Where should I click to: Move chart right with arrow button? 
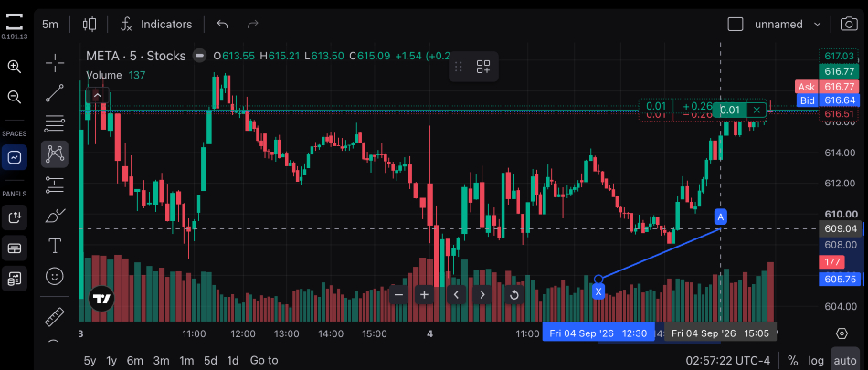coord(482,295)
